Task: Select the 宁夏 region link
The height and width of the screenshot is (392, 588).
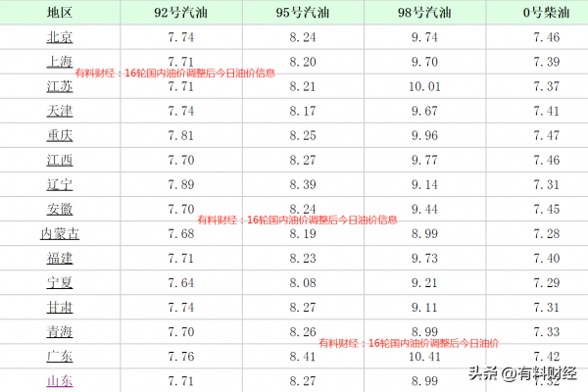Action: coord(60,282)
